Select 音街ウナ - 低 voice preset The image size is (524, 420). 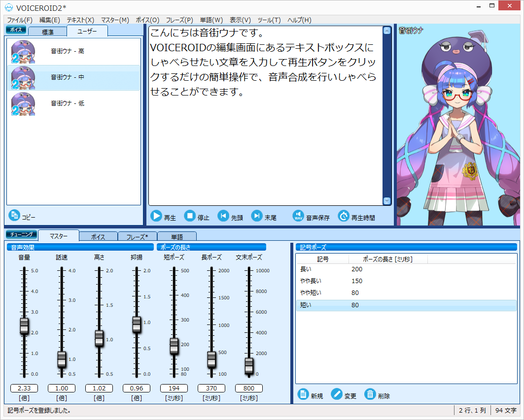[x=73, y=104]
